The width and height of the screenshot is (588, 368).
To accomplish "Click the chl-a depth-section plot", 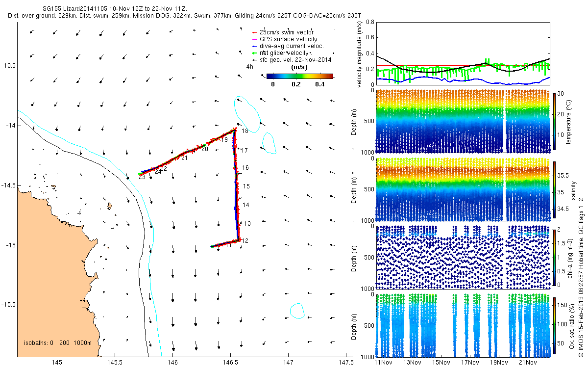I will coord(463,257).
